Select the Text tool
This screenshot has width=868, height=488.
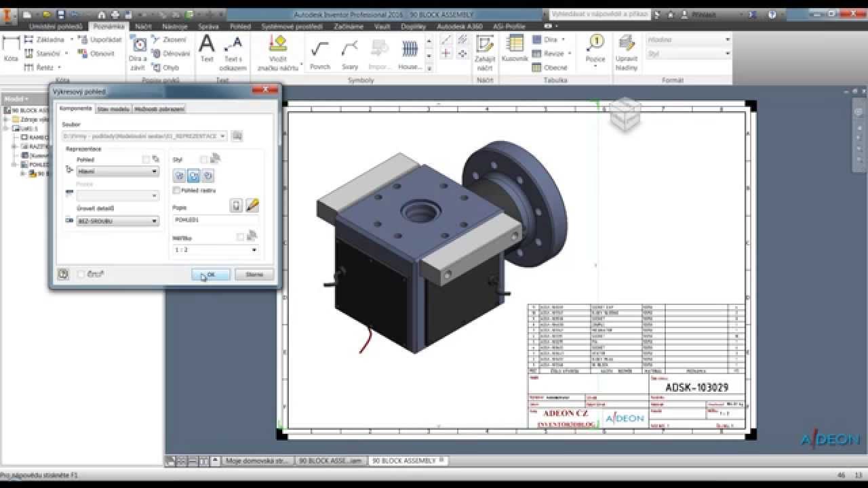pos(207,49)
